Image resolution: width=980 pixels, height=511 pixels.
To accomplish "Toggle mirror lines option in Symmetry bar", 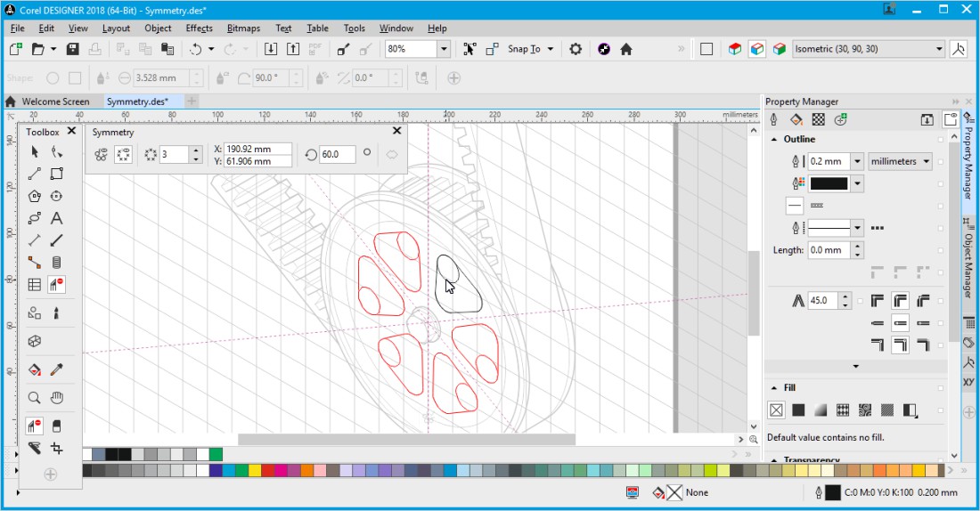I will (123, 154).
